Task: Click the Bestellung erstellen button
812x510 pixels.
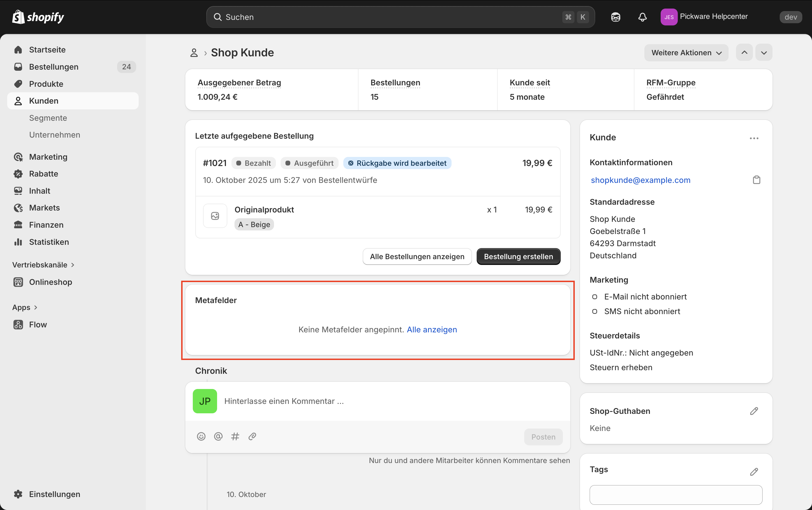Action: point(518,256)
